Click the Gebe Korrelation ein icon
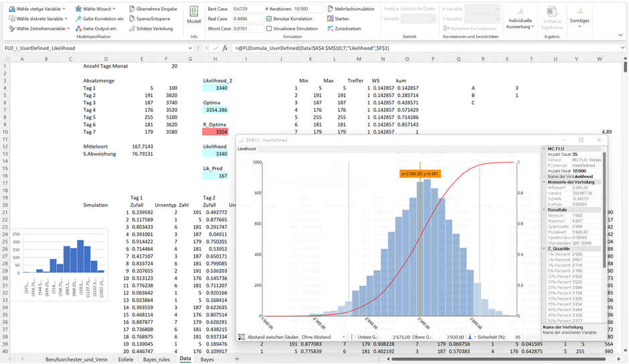The height and width of the screenshot is (364, 629). pyautogui.click(x=79, y=19)
